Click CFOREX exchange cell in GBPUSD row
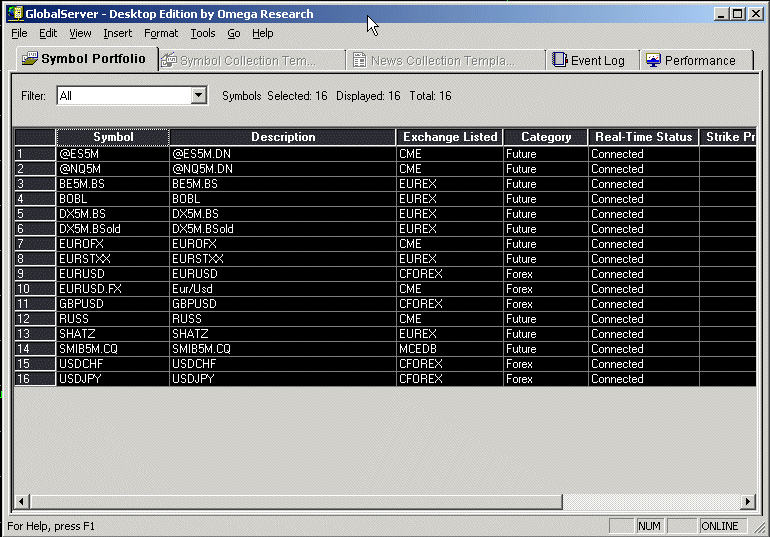 [x=450, y=303]
